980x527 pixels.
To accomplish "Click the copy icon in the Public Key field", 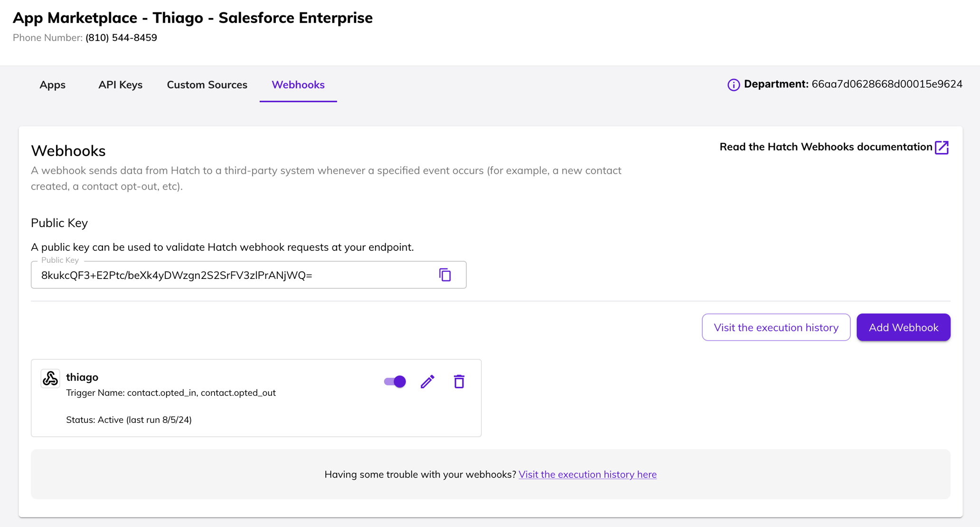I will 444,275.
